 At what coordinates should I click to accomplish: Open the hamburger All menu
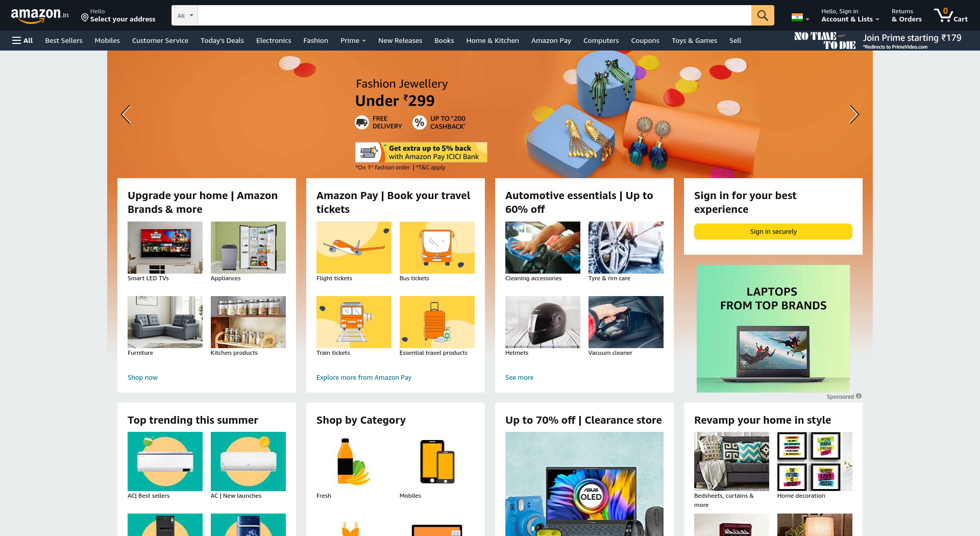pos(22,40)
